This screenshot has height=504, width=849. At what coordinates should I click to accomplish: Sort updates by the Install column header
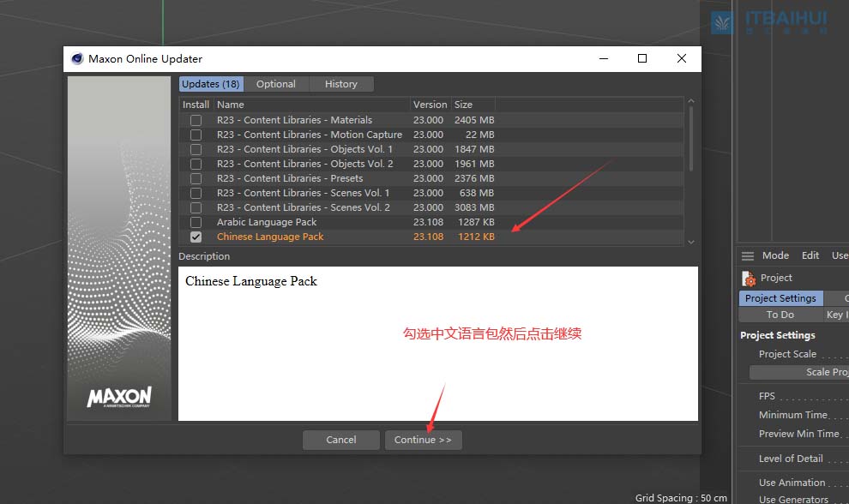pos(196,105)
